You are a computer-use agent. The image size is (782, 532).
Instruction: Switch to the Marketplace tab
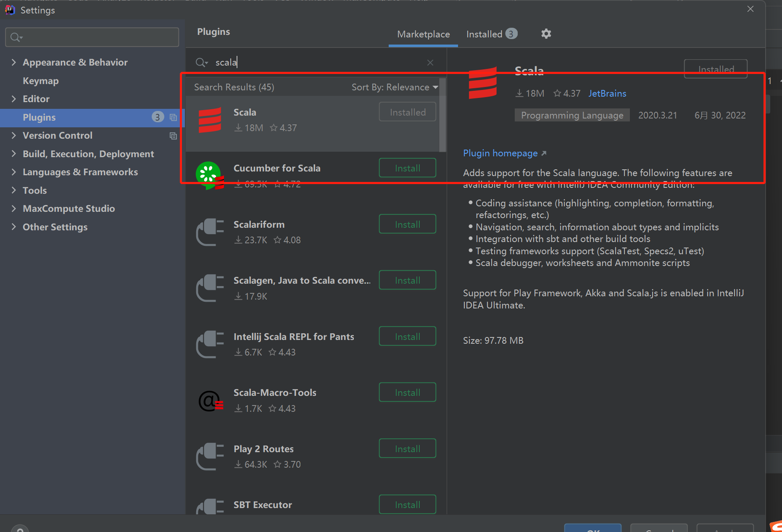pyautogui.click(x=423, y=34)
